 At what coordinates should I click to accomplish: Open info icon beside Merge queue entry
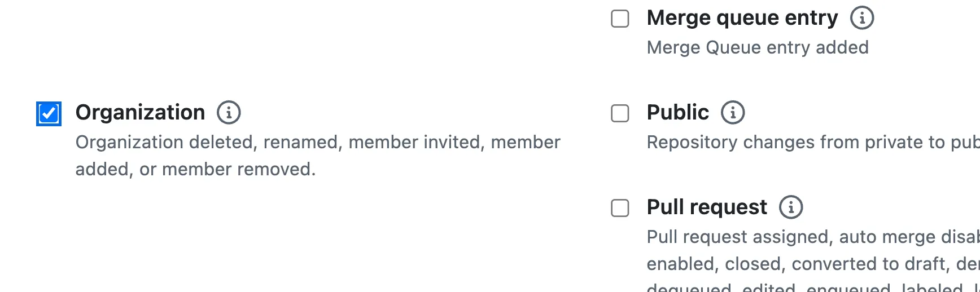[862, 18]
